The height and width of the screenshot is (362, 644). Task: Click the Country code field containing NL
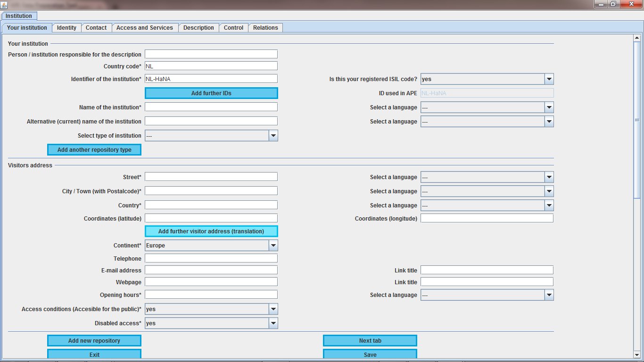tap(211, 66)
